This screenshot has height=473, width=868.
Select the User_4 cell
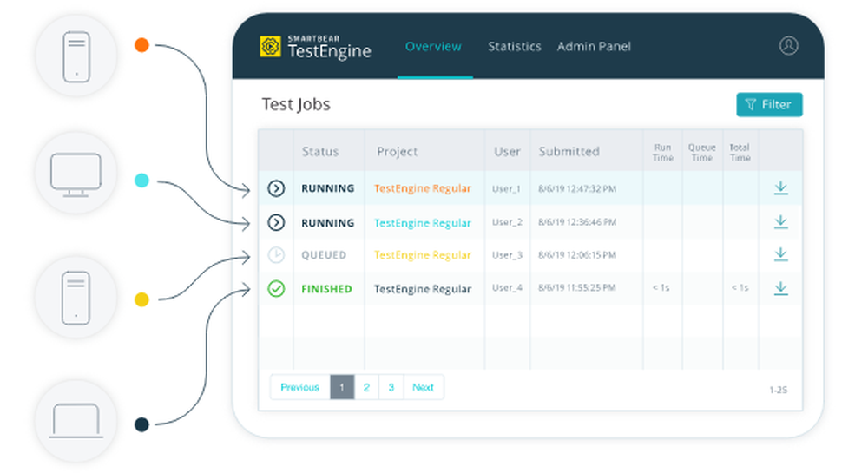507,287
